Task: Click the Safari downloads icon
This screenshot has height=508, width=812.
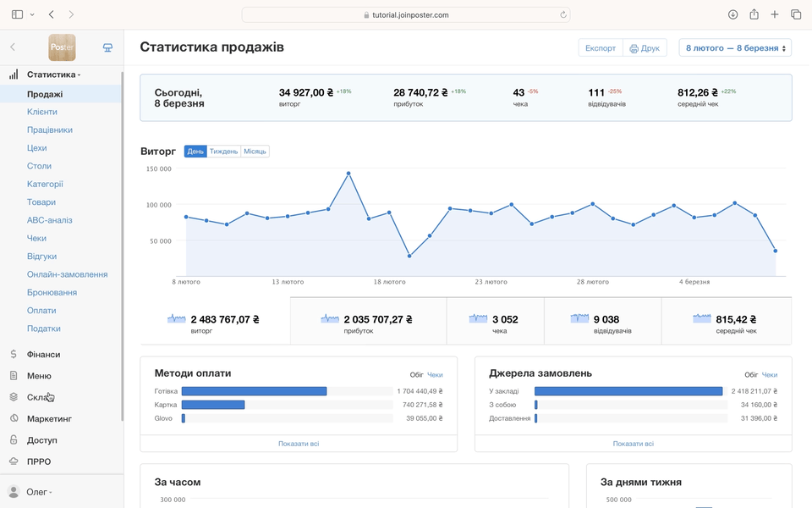Action: tap(732, 14)
